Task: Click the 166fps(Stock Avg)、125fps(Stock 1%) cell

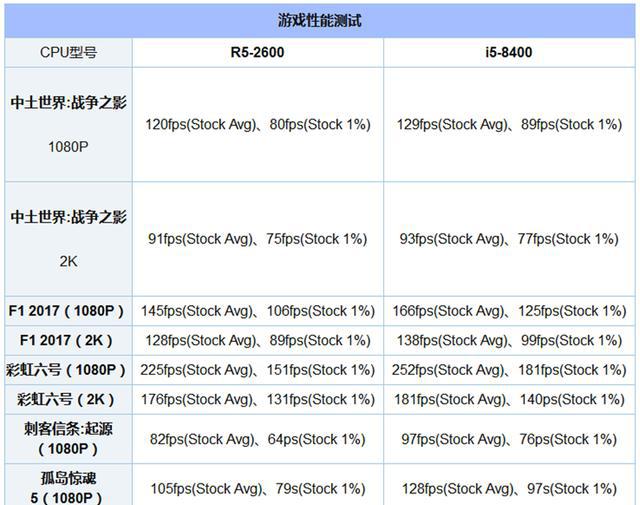Action: tap(509, 311)
